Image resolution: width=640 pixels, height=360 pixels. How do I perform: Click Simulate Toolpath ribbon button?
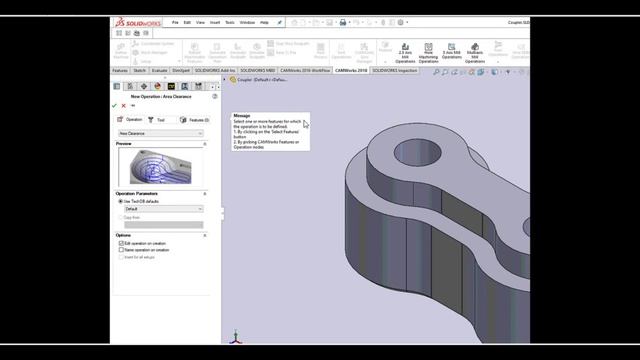(x=257, y=51)
